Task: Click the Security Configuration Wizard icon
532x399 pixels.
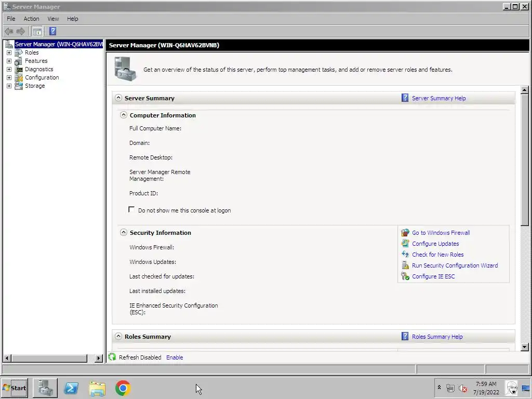Action: [405, 265]
